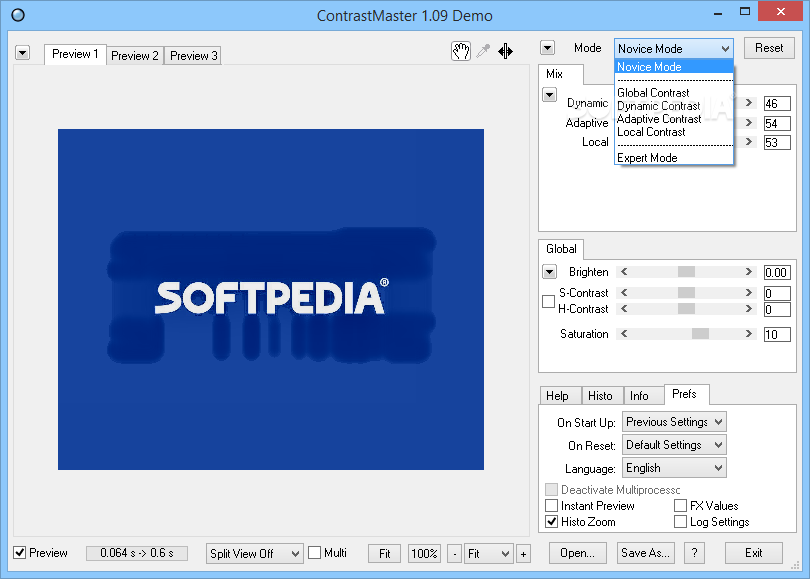Decrease H-Contrast with left arrow
The width and height of the screenshot is (810, 579).
pos(624,309)
